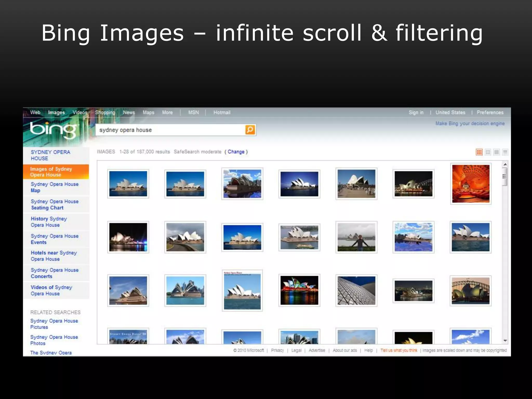Click Sign in
This screenshot has width=532, height=399.
(416, 112)
